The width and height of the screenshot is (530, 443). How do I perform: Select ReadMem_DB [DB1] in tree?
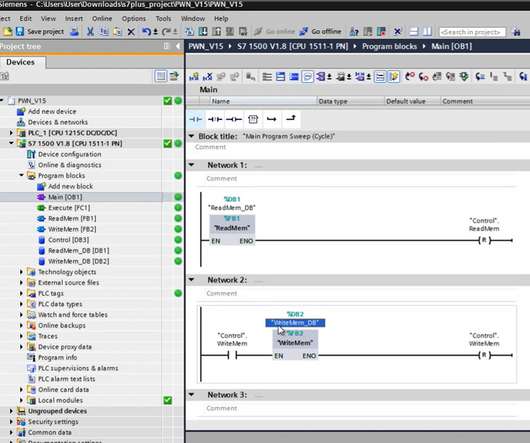point(78,251)
